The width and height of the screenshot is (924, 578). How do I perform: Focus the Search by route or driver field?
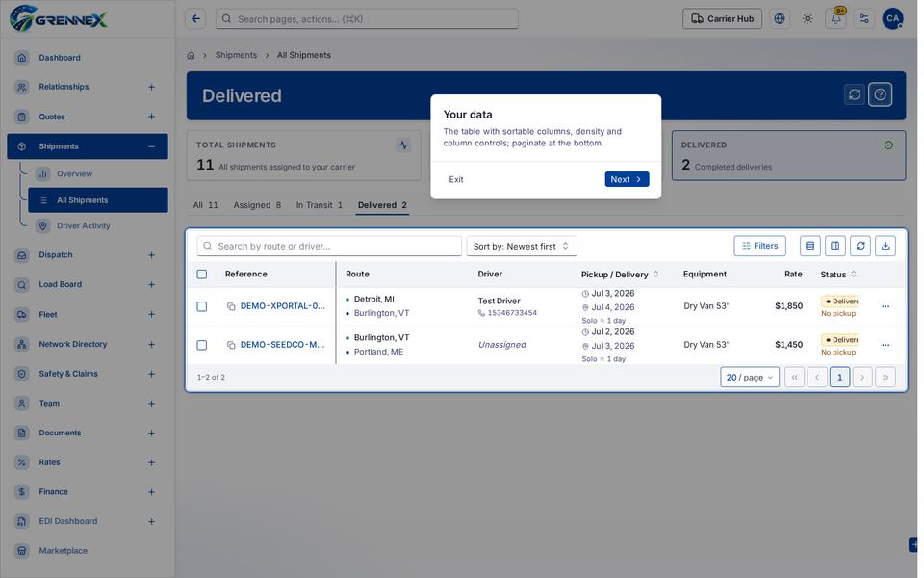(x=329, y=246)
